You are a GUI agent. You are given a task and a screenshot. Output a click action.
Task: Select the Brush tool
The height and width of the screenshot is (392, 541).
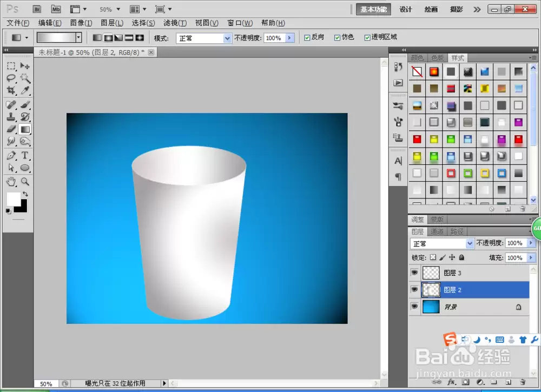pos(25,104)
